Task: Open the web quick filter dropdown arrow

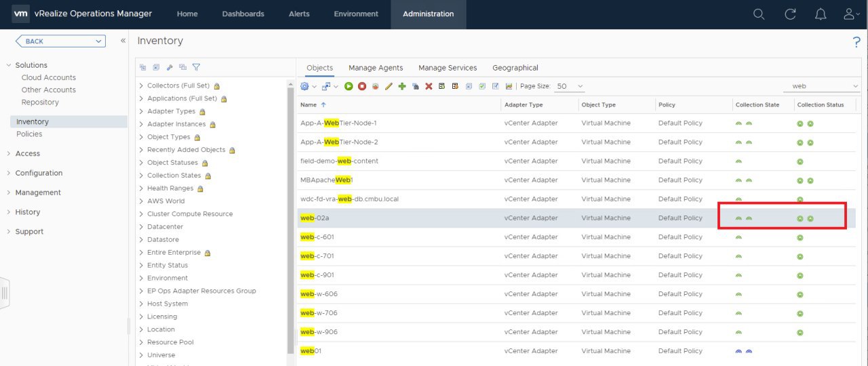Action: 855,86
